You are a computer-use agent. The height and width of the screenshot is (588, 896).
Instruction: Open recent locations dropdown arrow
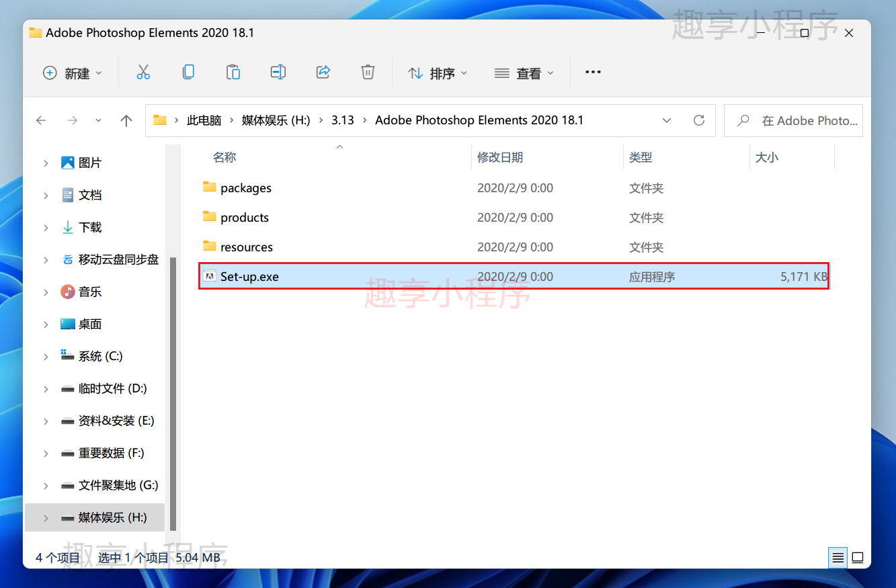(99, 120)
